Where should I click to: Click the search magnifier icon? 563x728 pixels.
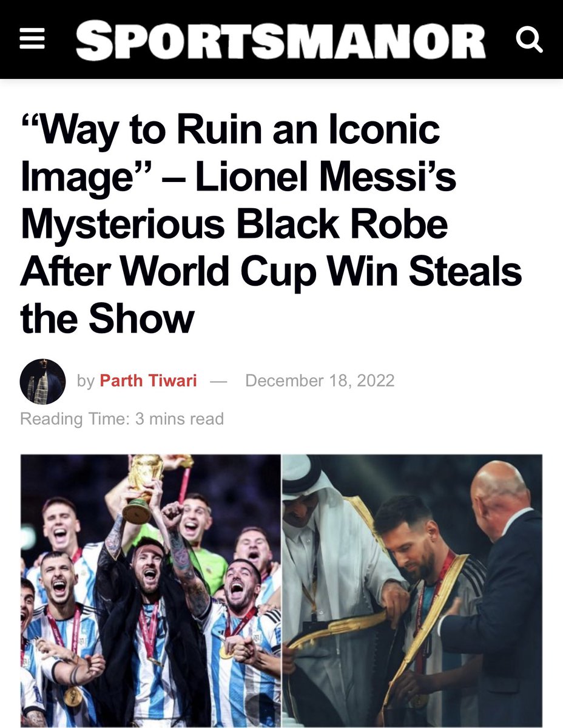click(x=528, y=41)
